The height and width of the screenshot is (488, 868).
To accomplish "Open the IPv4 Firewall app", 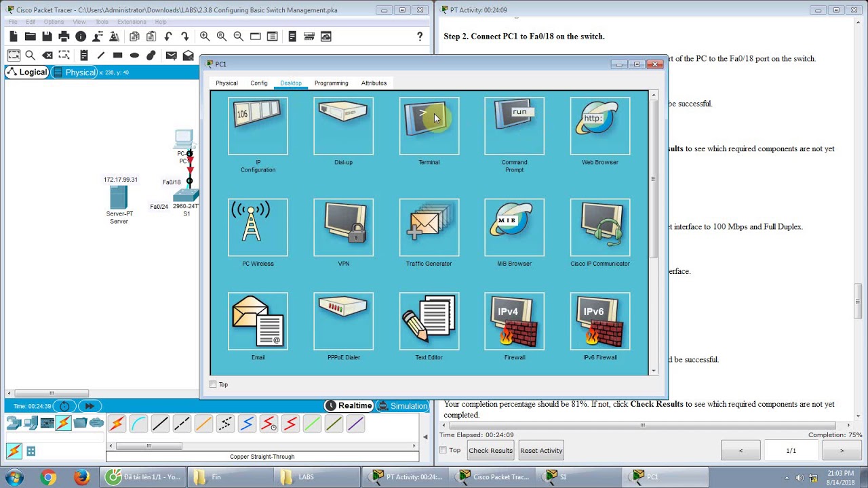I will (514, 321).
